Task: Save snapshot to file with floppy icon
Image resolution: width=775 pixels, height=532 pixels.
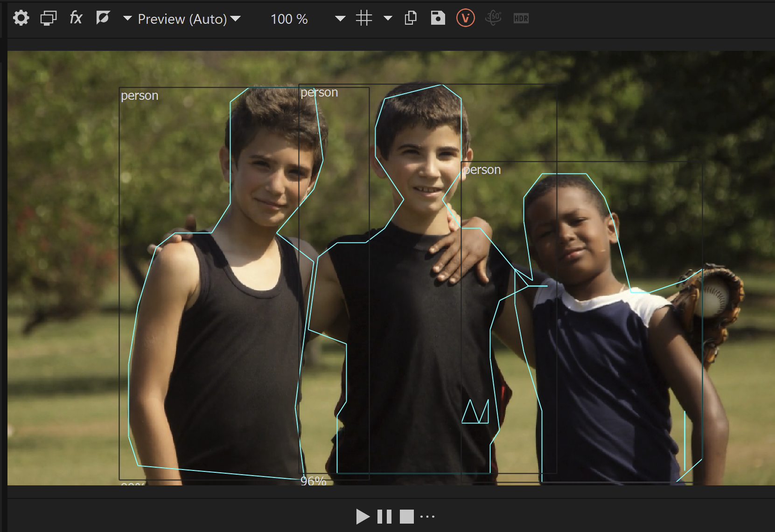Action: pos(438,18)
